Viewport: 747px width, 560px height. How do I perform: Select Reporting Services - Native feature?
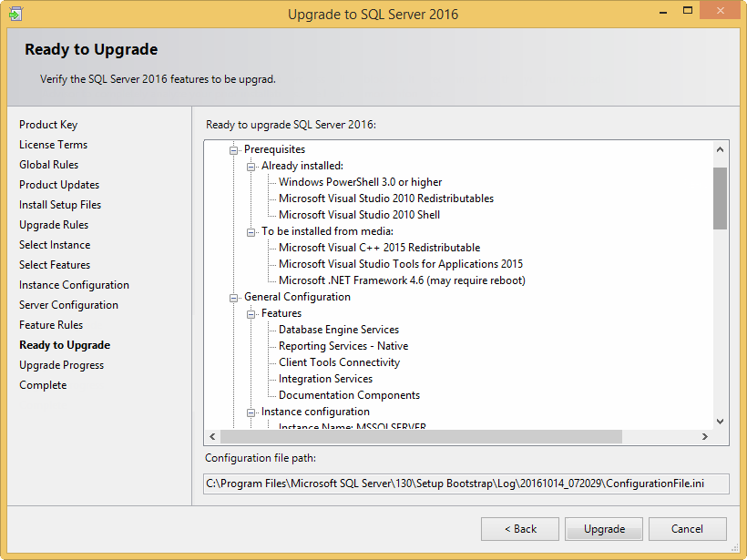coord(343,346)
